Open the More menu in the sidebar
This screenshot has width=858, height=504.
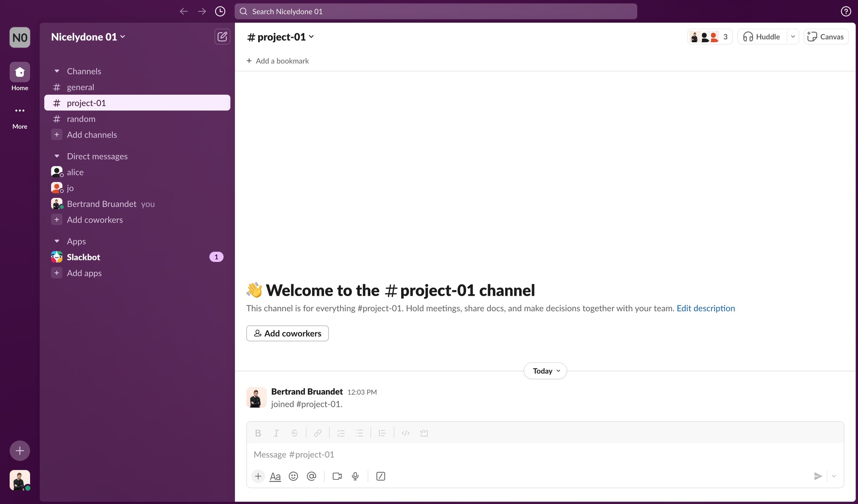point(20,111)
